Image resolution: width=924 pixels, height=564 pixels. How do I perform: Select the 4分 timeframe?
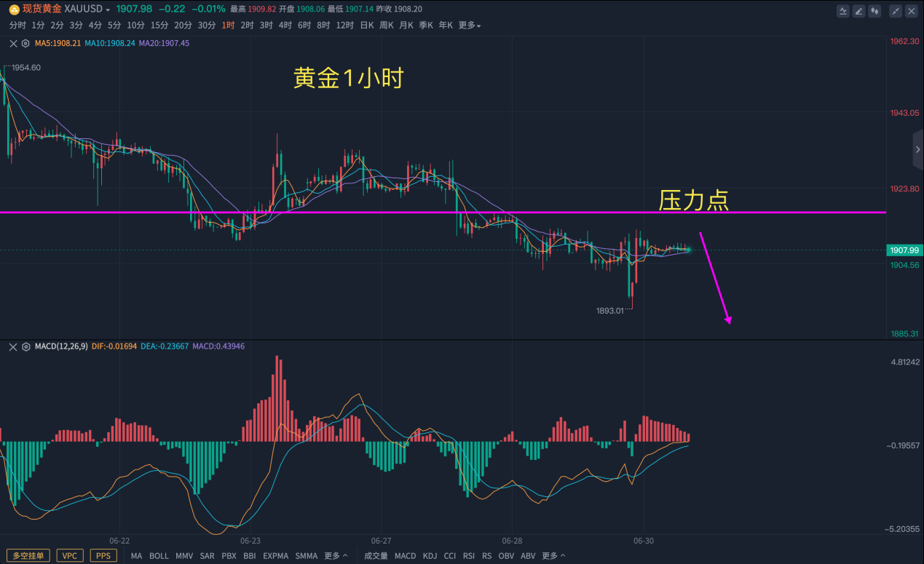(x=95, y=25)
